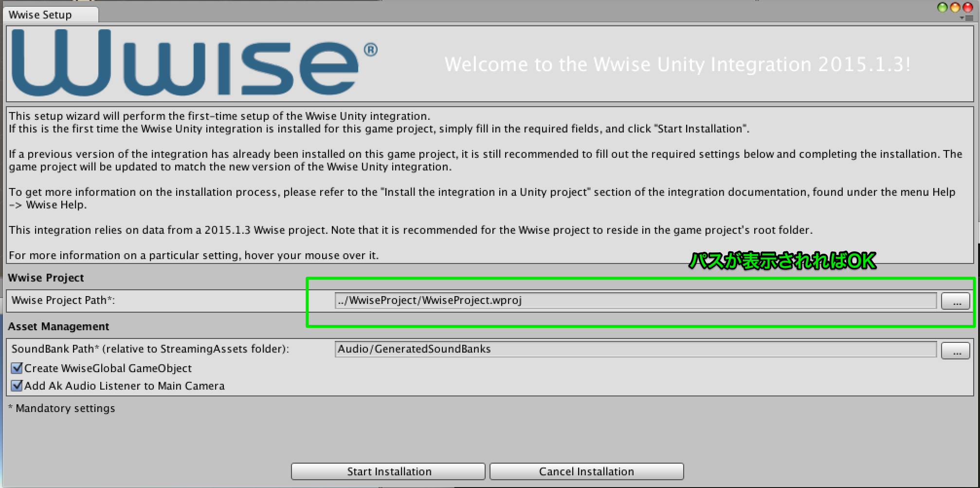The height and width of the screenshot is (488, 980).
Task: Open the window options menu icon
Action: 966,18
